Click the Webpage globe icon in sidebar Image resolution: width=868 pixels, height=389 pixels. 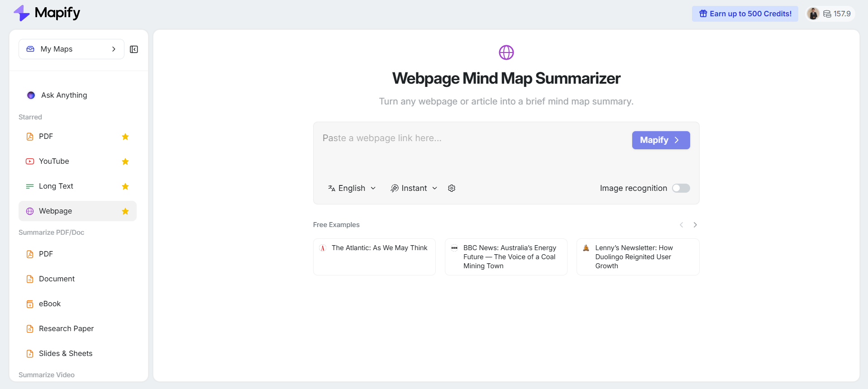click(30, 211)
